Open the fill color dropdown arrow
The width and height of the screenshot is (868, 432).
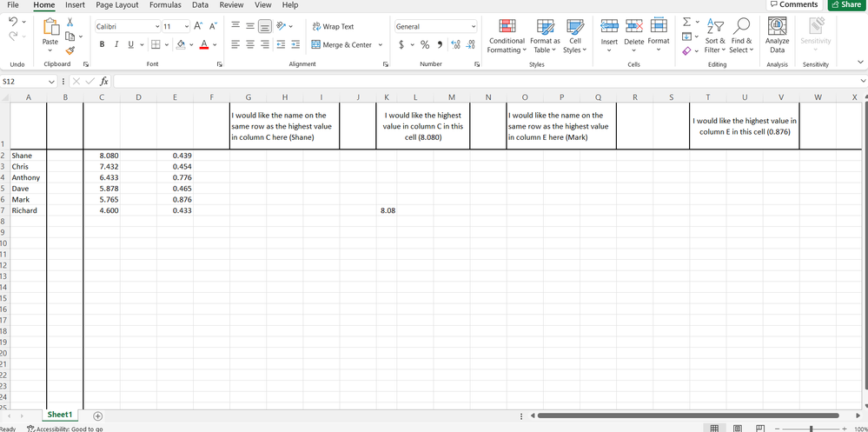pos(191,44)
